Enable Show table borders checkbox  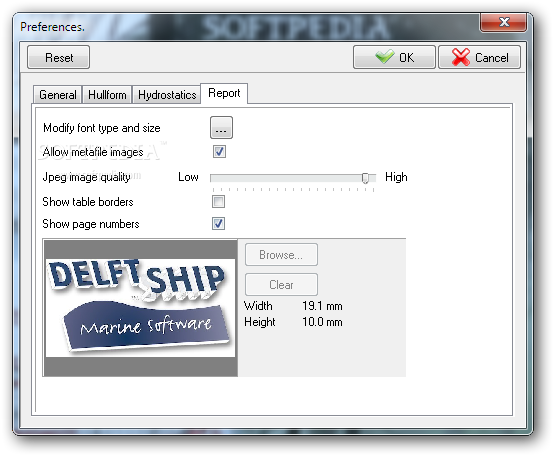(218, 202)
